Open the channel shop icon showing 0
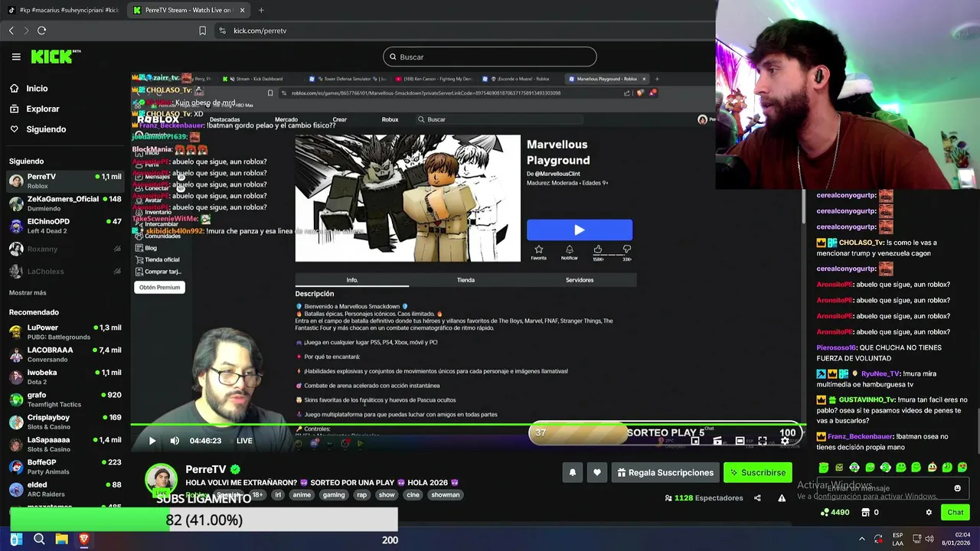This screenshot has height=551, width=980. [871, 513]
